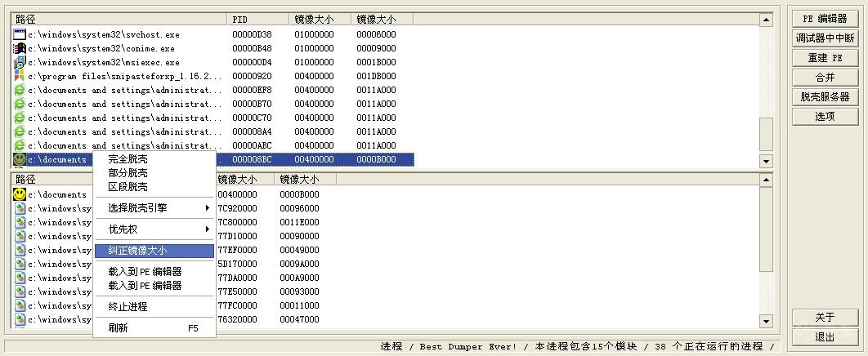Image resolution: width=868 pixels, height=356 pixels.
Task: Click yellow smiley icon of module 00400000
Action: pyautogui.click(x=20, y=194)
